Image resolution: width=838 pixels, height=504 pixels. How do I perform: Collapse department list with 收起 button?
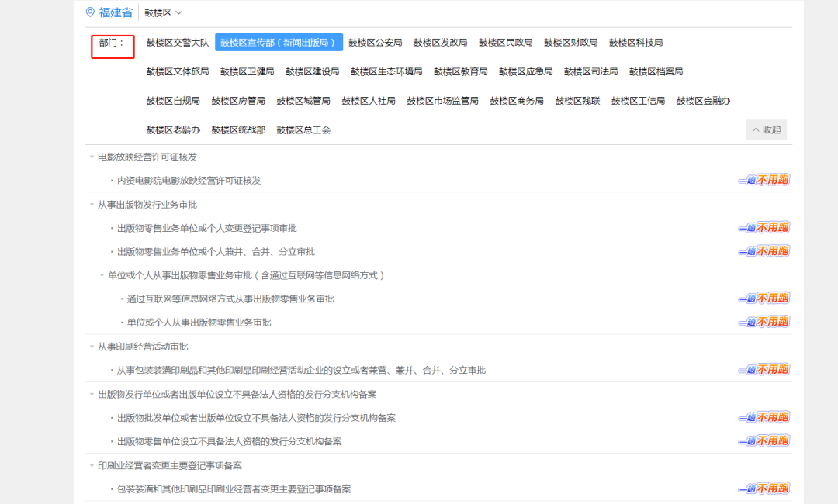tap(766, 129)
